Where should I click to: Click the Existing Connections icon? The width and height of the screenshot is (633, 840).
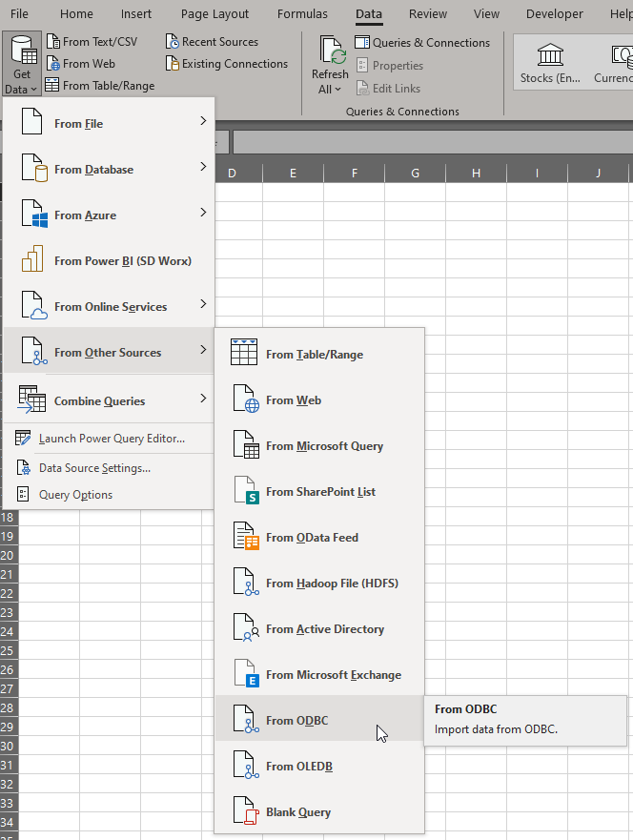(x=172, y=63)
